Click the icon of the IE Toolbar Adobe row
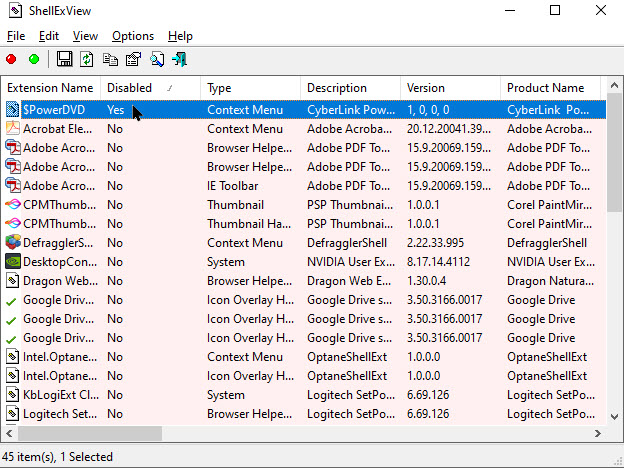Viewport: 624px width, 468px height. coord(13,185)
